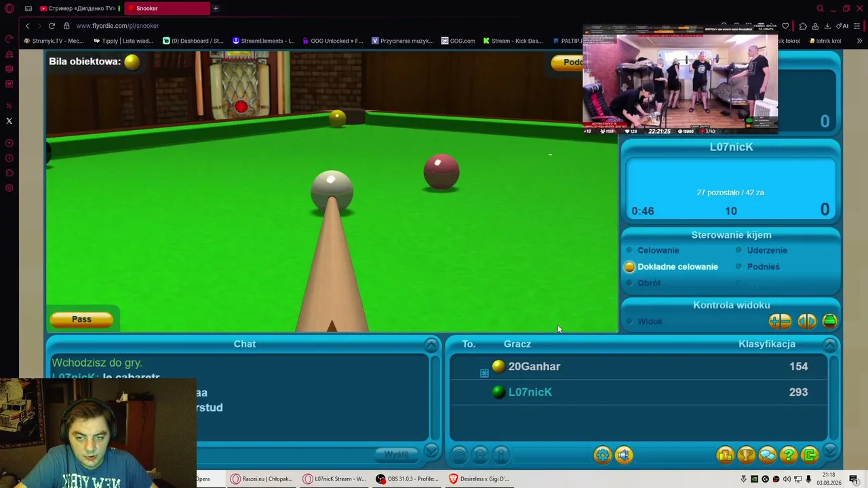The image size is (868, 488).
Task: Collapse the players list panel arrow
Action: point(830,345)
